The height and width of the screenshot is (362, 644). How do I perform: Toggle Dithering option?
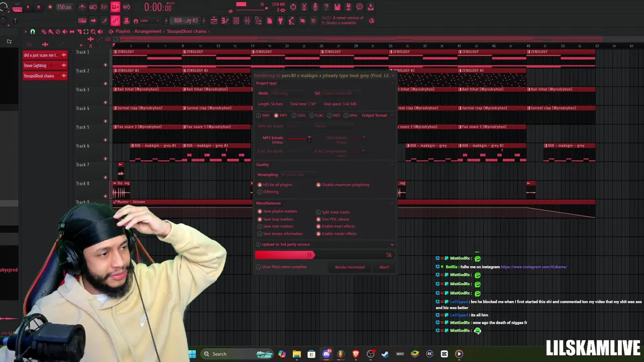[268, 192]
